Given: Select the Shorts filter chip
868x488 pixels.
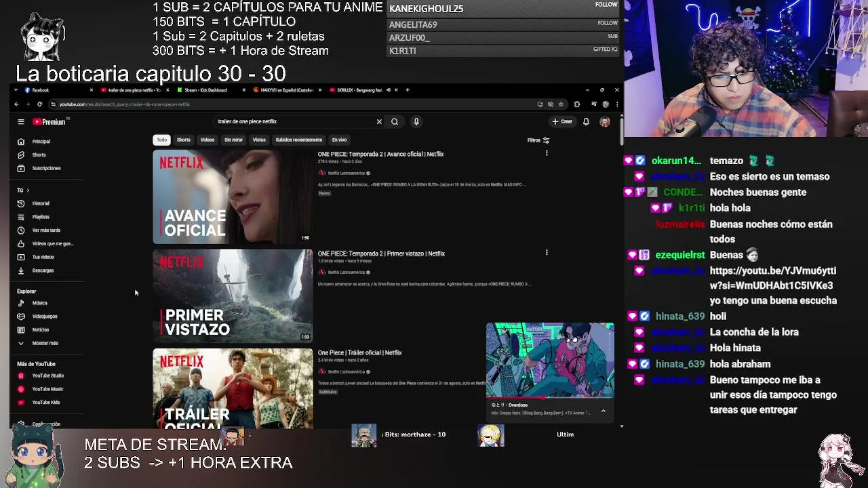Looking at the screenshot, I should point(184,140).
